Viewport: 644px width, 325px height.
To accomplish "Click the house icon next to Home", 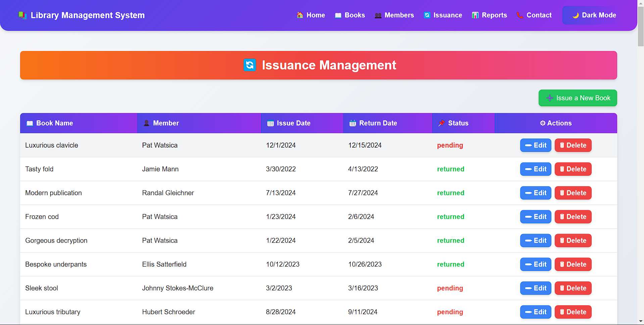I will (x=300, y=15).
